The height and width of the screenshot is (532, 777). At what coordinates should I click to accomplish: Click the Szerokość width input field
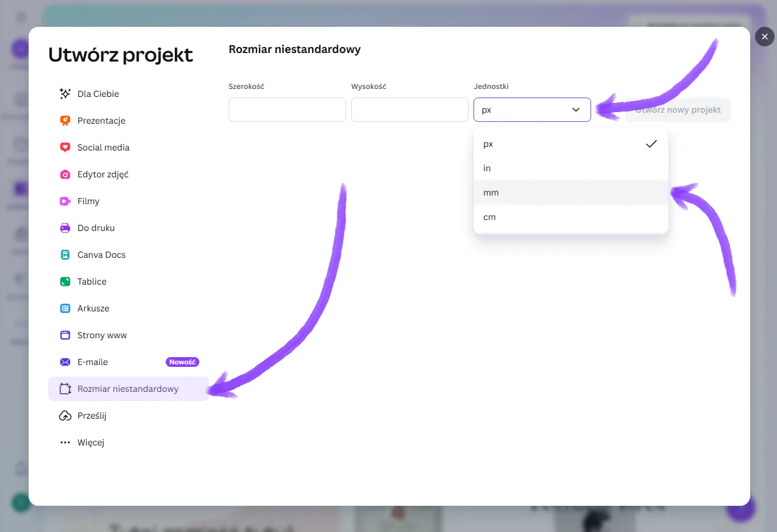click(x=287, y=110)
